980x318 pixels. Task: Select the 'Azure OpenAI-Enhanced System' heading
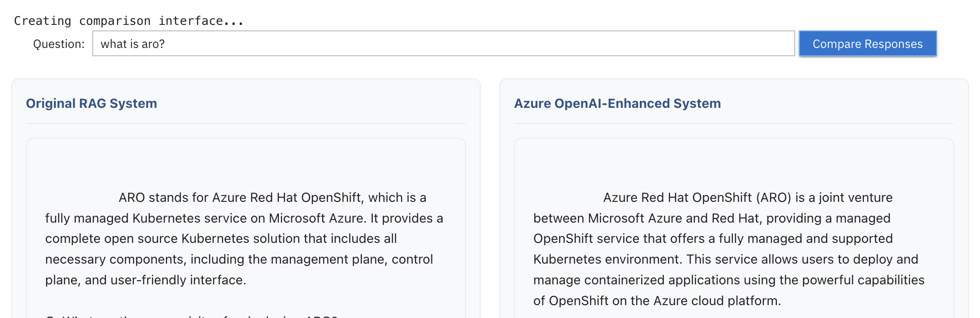click(x=617, y=103)
